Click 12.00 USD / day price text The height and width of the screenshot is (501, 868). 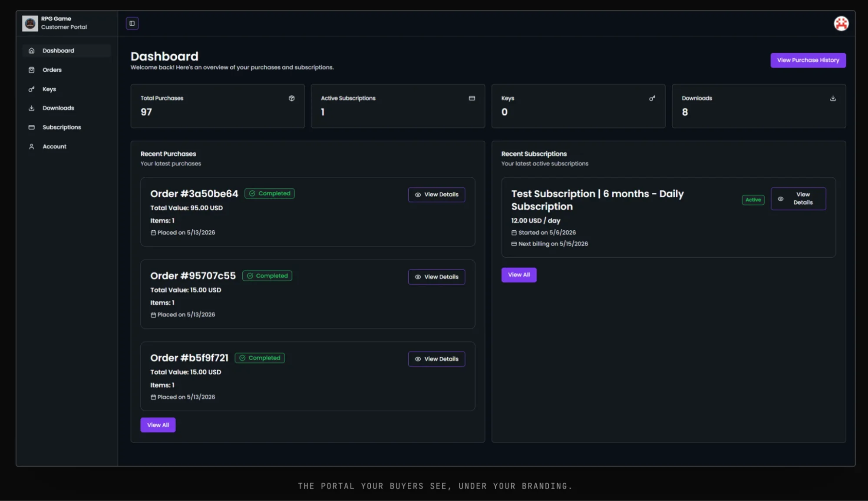pos(536,221)
